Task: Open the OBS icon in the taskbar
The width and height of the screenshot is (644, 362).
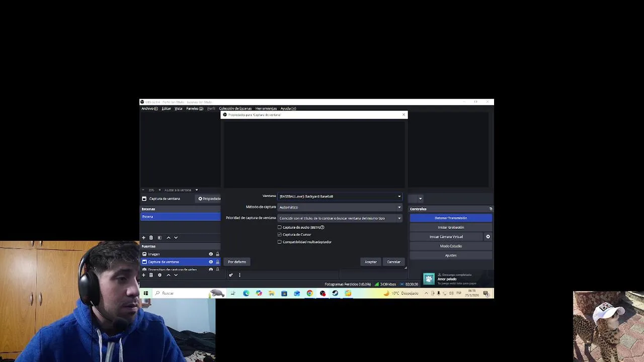Action: click(323, 293)
